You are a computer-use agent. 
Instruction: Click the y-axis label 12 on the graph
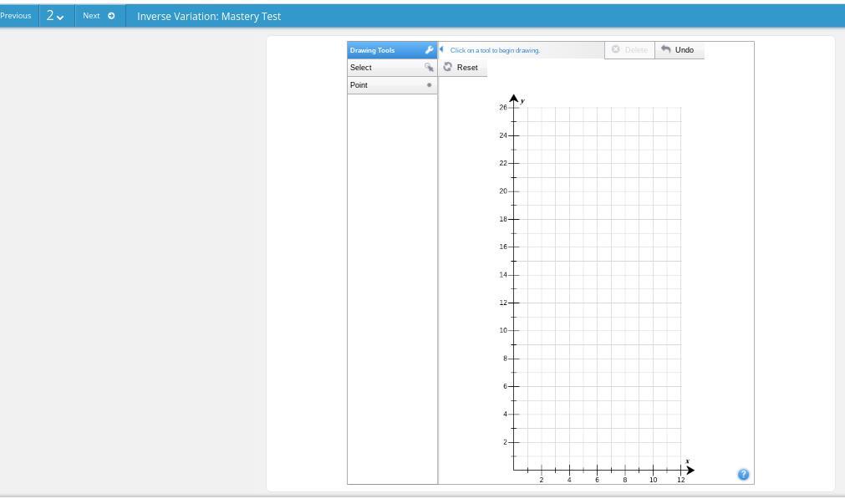point(503,303)
